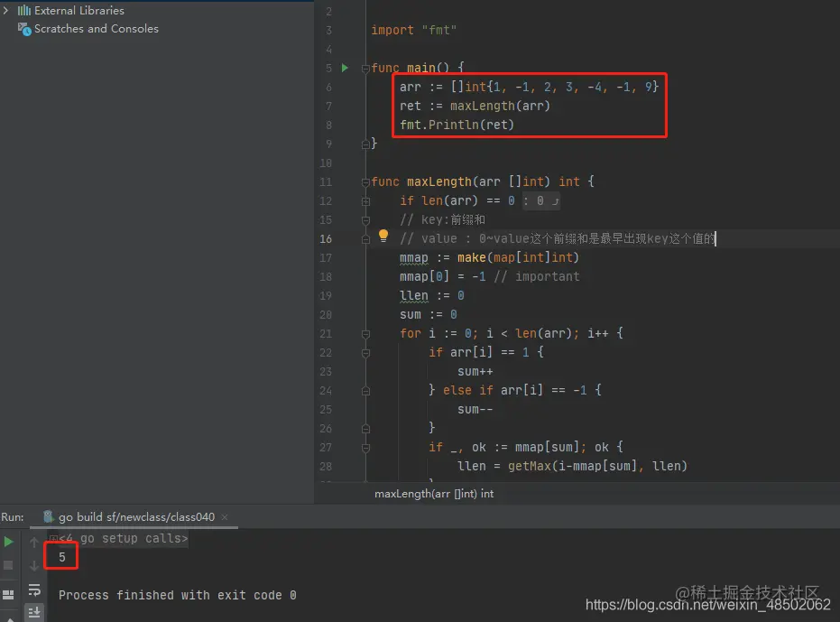Click the '// key:前缀和' comment

(442, 220)
